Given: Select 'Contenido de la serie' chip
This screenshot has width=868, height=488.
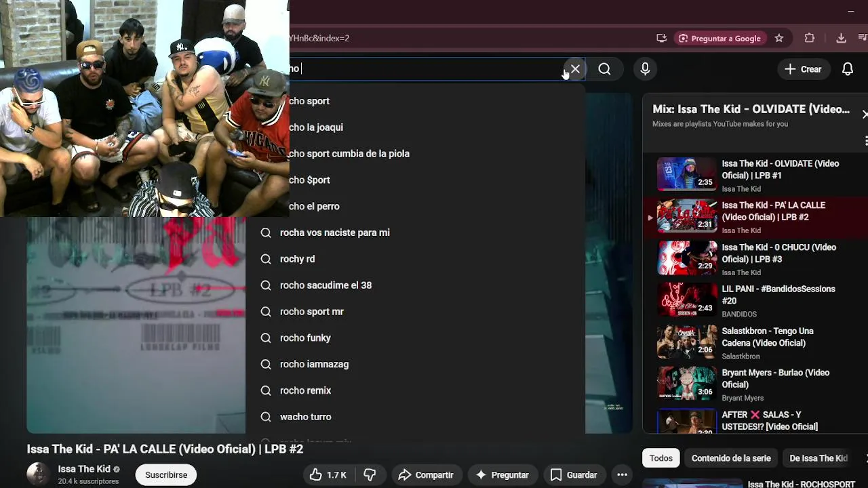Looking at the screenshot, I should [731, 458].
